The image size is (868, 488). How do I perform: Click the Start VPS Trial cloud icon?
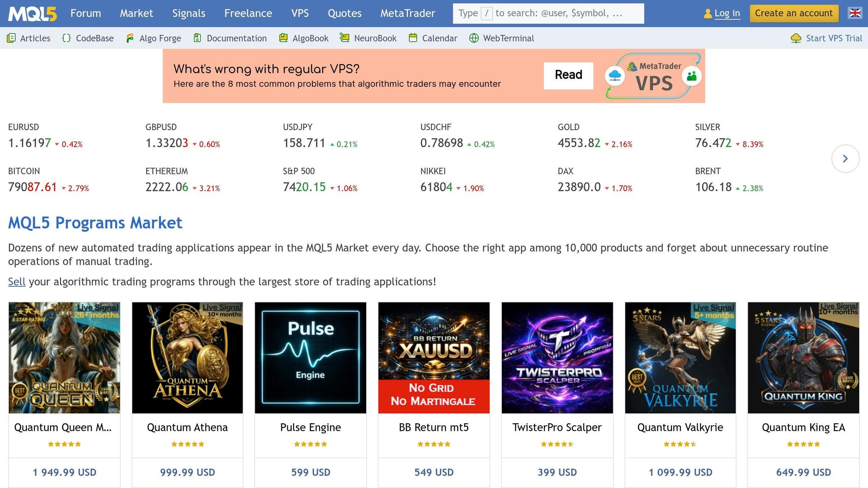click(796, 38)
